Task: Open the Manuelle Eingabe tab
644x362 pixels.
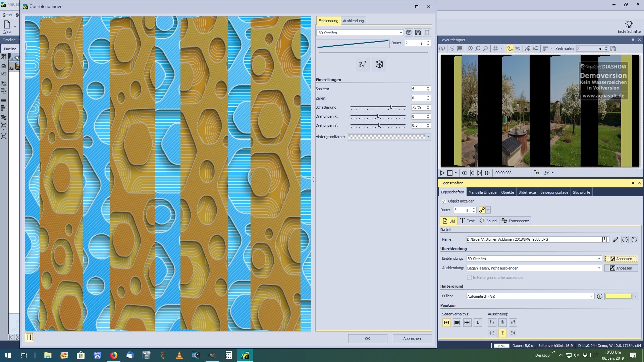Action: coord(482,192)
